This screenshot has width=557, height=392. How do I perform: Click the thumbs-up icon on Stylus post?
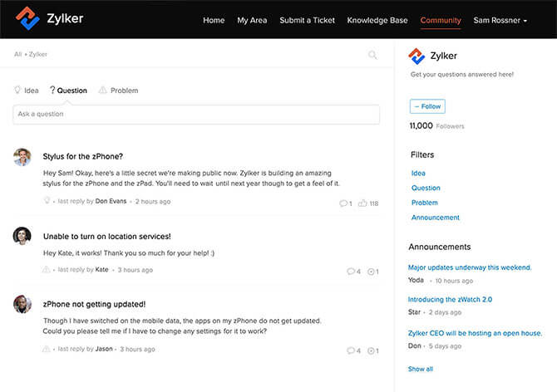(362, 203)
